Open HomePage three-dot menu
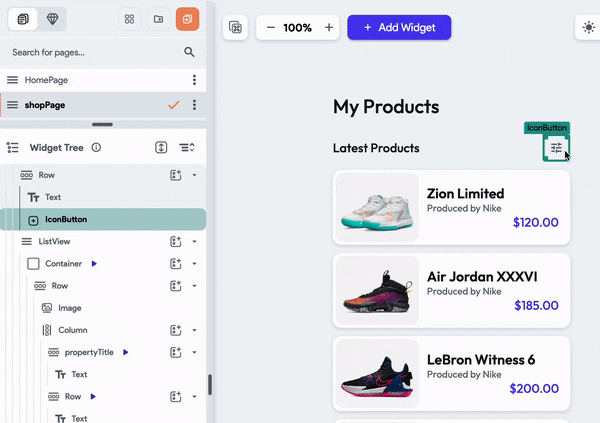This screenshot has height=423, width=600. (194, 80)
